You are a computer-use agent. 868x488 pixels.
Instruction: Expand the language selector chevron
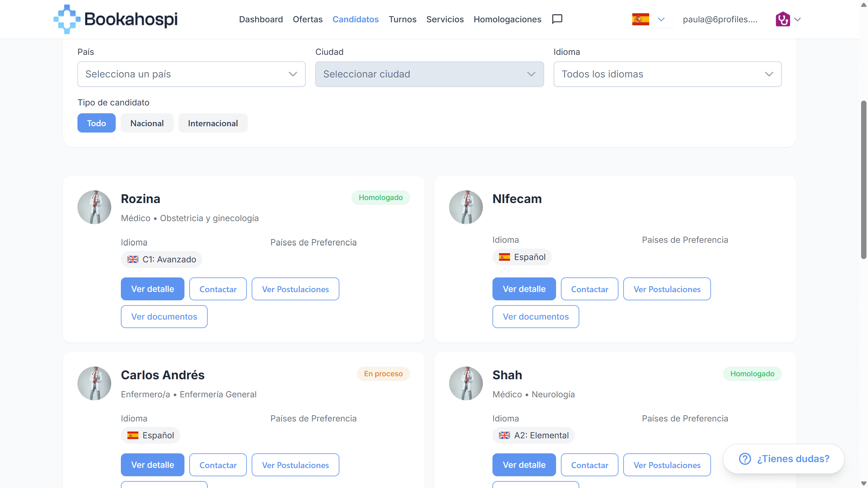(x=661, y=19)
